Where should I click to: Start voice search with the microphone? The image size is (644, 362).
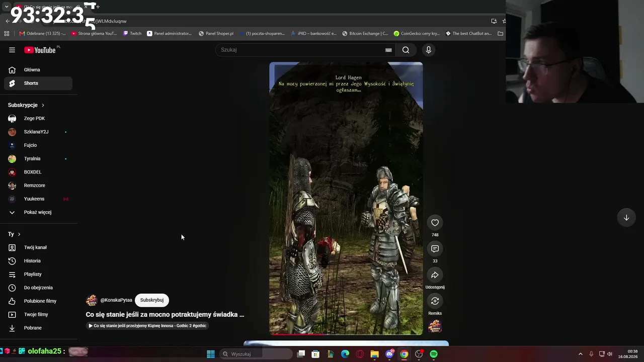point(429,50)
